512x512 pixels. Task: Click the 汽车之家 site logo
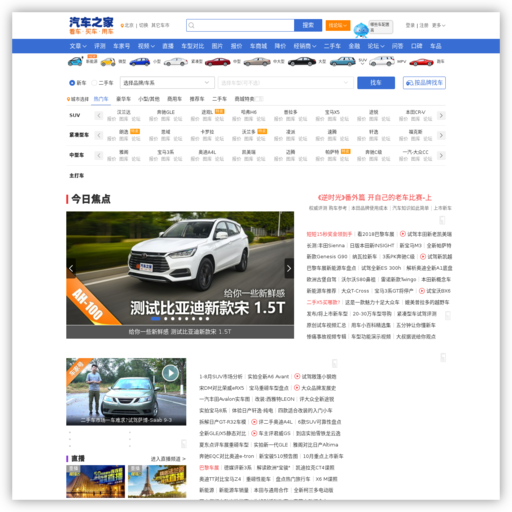pos(91,26)
